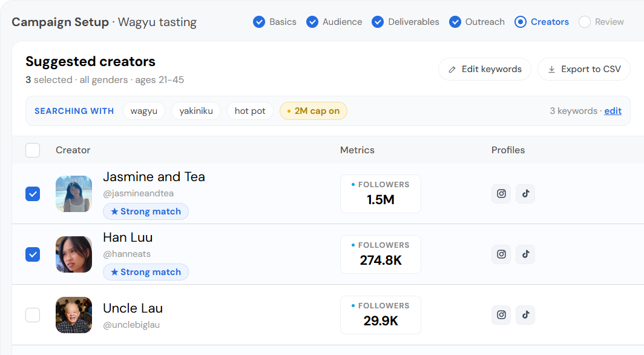Screen dimensions: 644x355
Task: Toggle the select-all creators checkbox
Action: 33,150
